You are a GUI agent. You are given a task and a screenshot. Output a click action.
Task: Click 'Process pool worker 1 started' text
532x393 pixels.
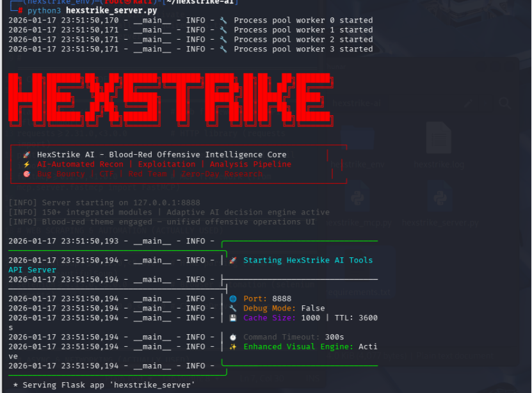303,30
